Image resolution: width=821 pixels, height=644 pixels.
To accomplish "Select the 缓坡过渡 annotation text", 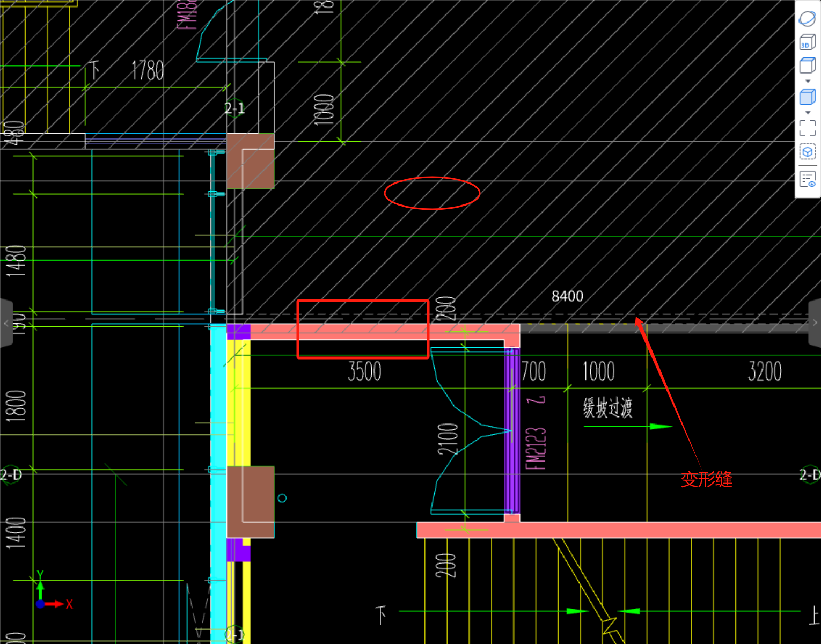I will (x=608, y=408).
